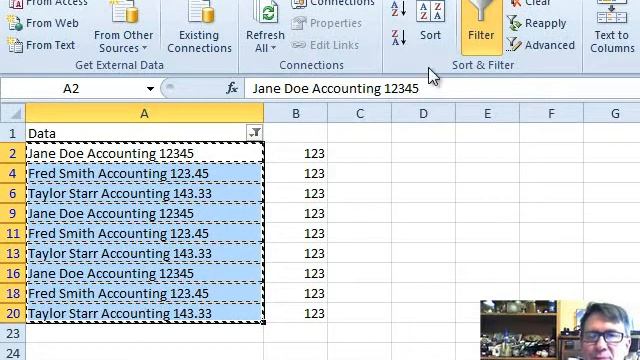Select row 6 header
Screen dimensions: 640x360
pyautogui.click(x=13, y=193)
